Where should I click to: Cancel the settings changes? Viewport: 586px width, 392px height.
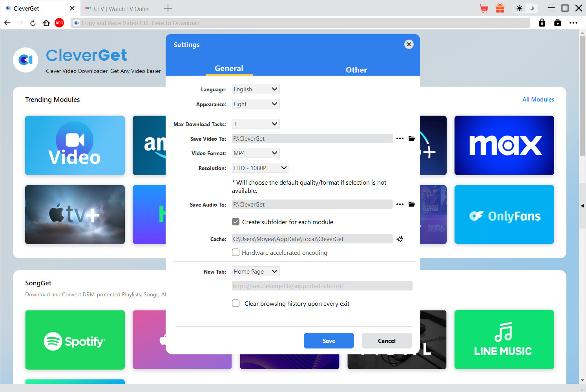click(x=387, y=341)
